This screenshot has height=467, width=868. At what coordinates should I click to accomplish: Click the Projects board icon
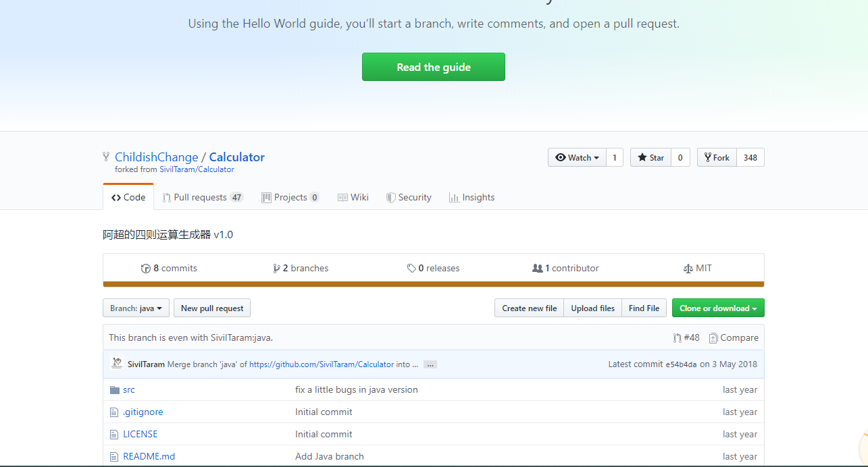266,197
